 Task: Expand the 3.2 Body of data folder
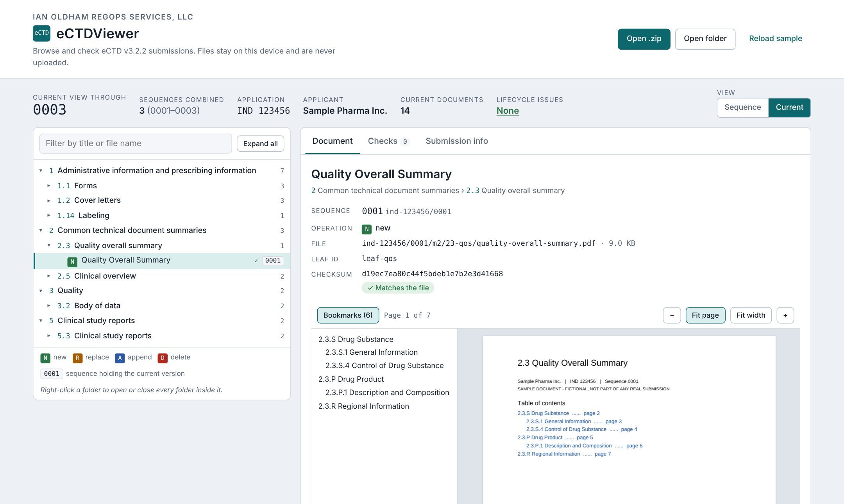point(49,306)
